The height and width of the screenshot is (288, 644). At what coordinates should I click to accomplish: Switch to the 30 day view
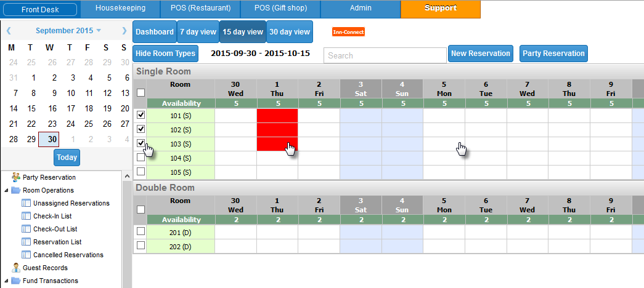(290, 32)
